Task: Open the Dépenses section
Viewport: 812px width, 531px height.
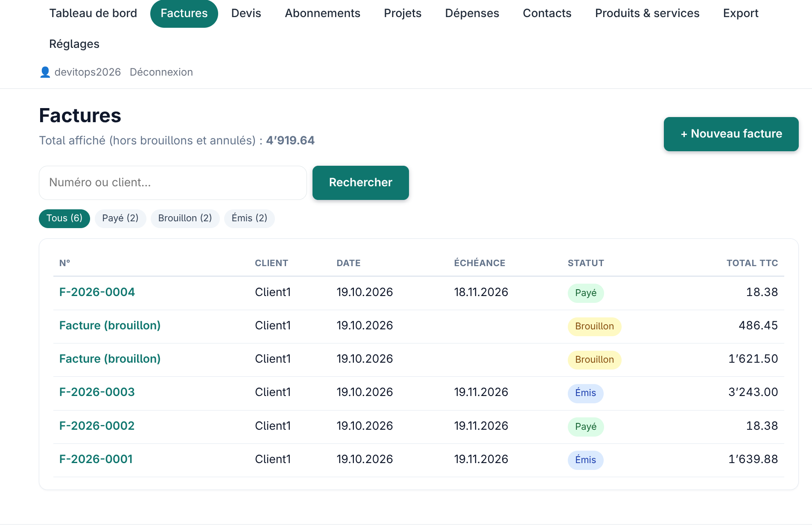Action: [472, 13]
